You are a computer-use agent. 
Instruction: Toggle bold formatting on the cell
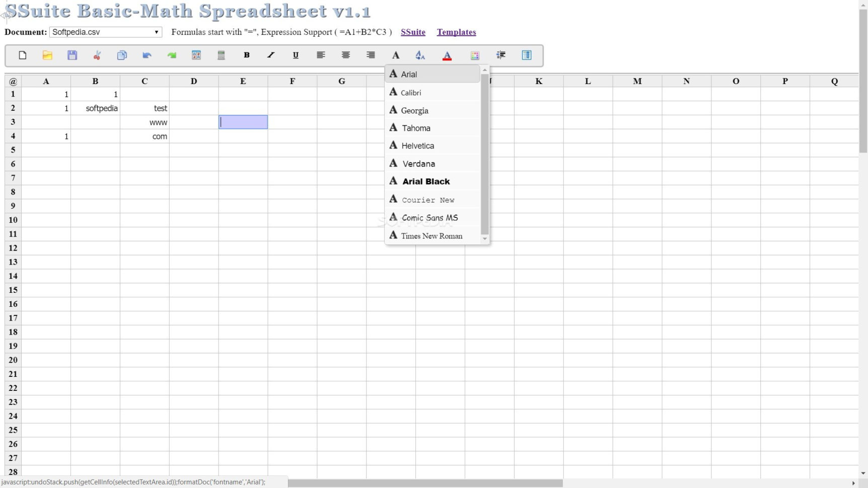tap(247, 55)
